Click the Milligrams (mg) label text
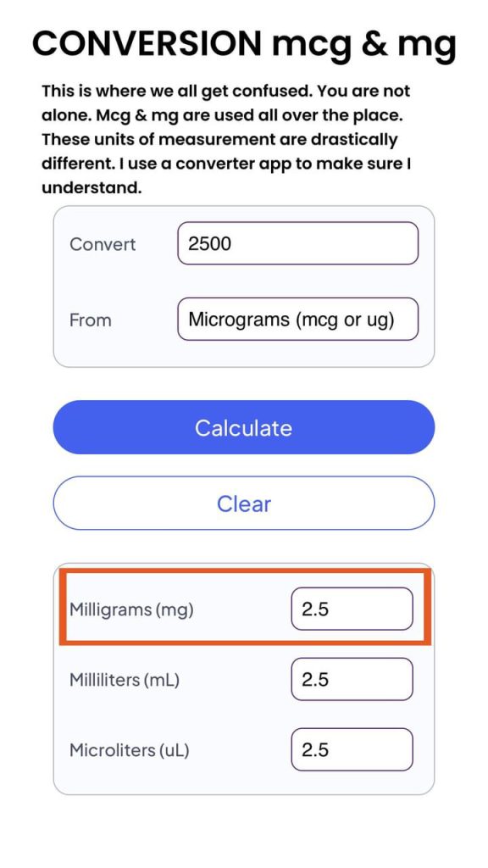488x868 pixels. 131,610
